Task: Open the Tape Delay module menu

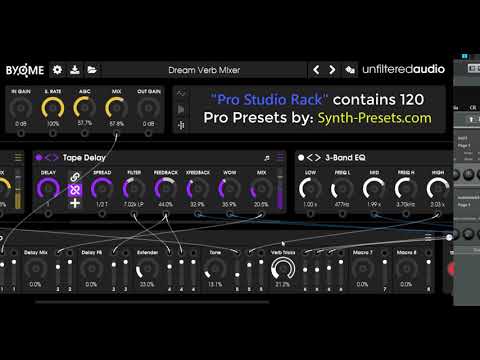Action: pyautogui.click(x=280, y=156)
